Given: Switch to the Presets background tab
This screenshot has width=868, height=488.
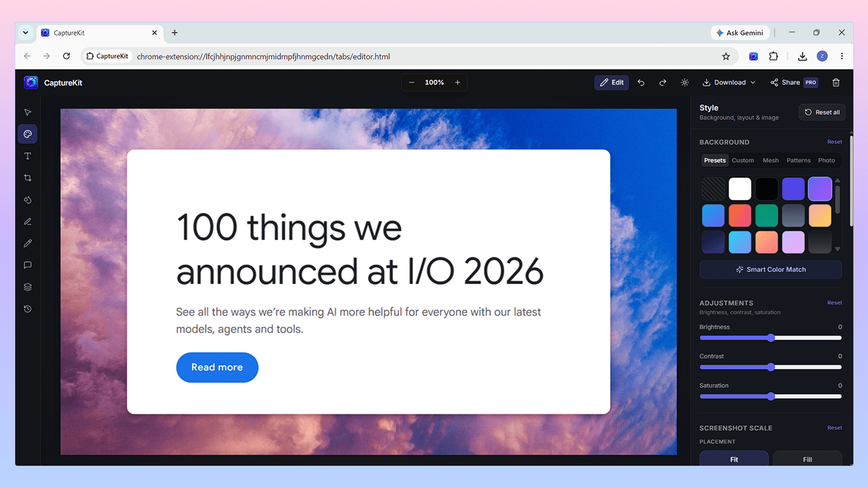Looking at the screenshot, I should tap(714, 160).
